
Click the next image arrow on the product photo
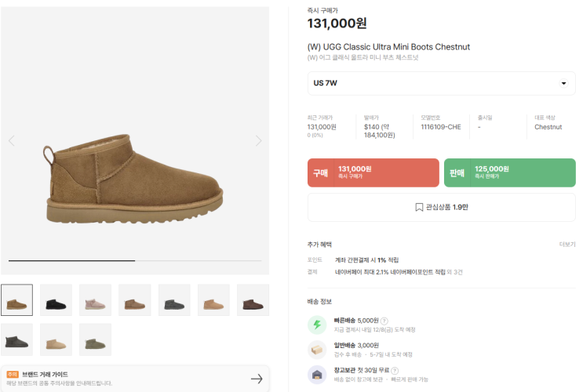pyautogui.click(x=259, y=141)
